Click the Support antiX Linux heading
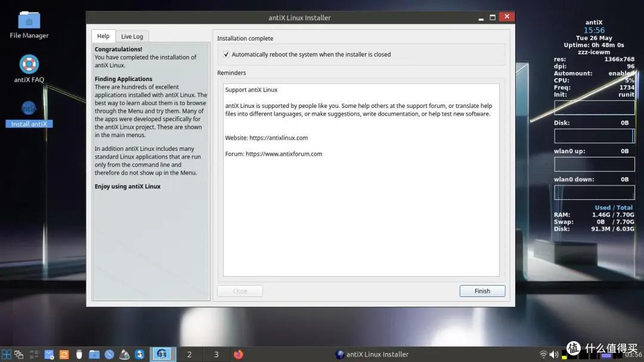The height and width of the screenshot is (362, 644). pyautogui.click(x=251, y=90)
